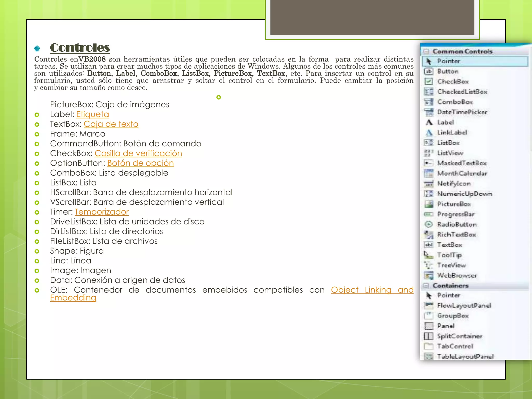Click the 'Line: Línea' text
The width and height of the screenshot is (532, 399).
(x=70, y=261)
